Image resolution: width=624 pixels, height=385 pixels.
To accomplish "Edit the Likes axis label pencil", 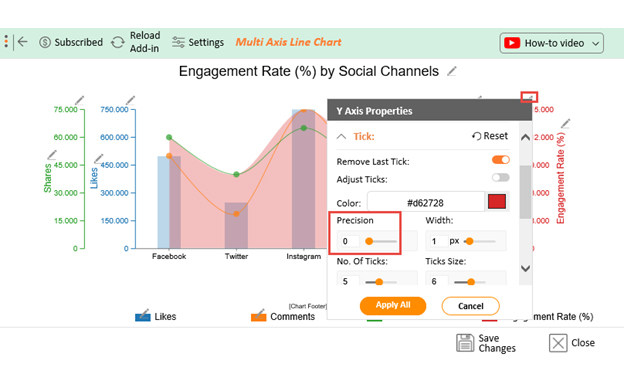I will (99, 158).
